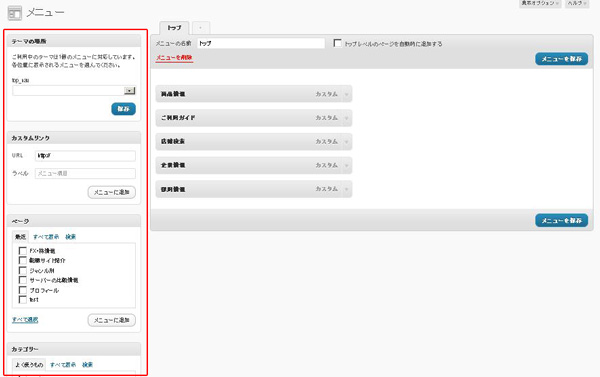Click the ページ panel header
Screen dimensions: 600x377
tap(74, 221)
